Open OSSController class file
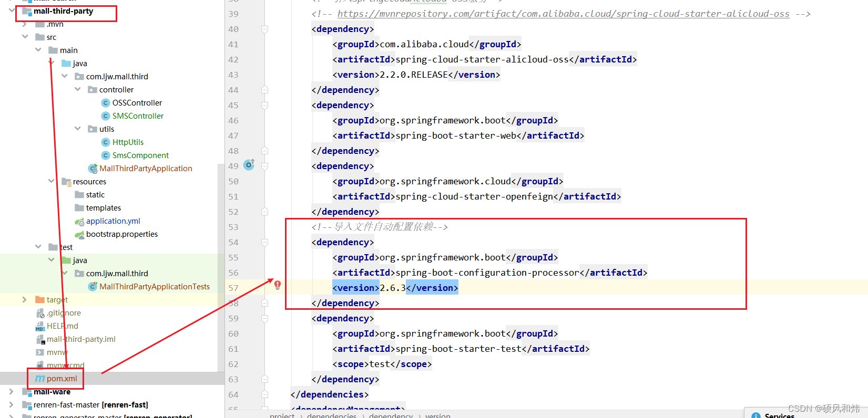Viewport: 868px width, 418px height. (137, 103)
